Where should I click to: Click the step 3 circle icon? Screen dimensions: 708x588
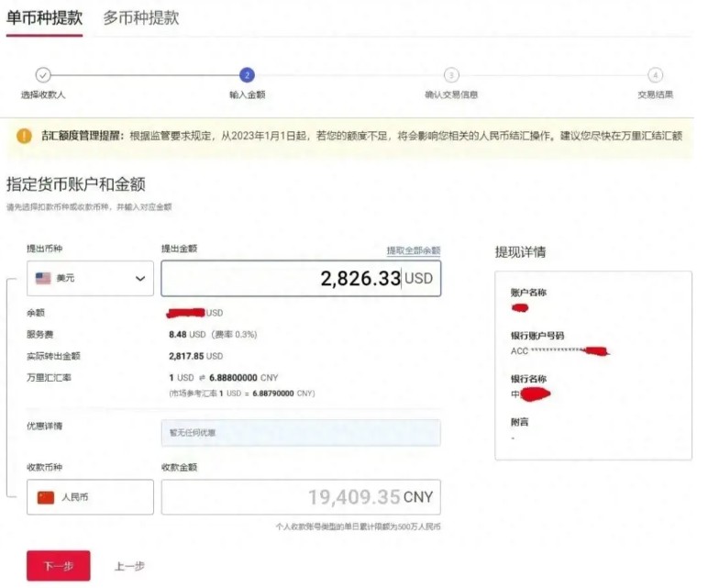(451, 75)
